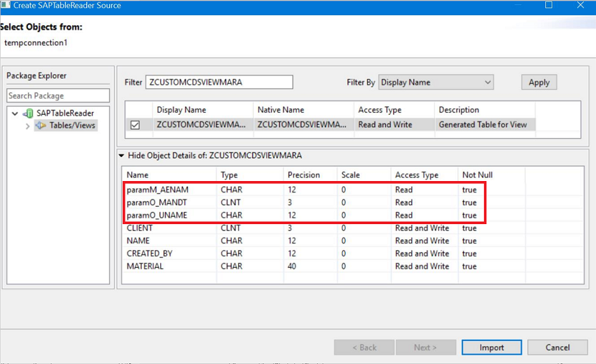Tick the ZCUSTOMCDSVIEWMARA row checkbox
596x364 pixels.
[135, 125]
